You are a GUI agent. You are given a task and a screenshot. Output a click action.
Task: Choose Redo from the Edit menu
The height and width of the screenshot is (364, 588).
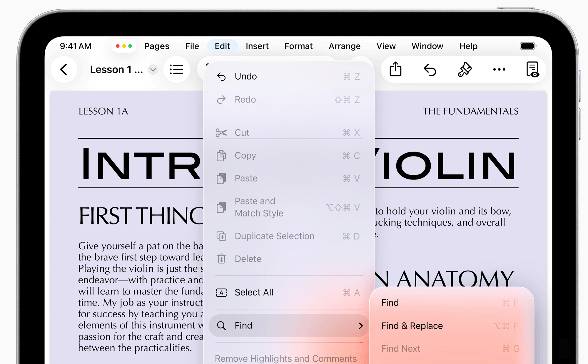click(x=288, y=100)
